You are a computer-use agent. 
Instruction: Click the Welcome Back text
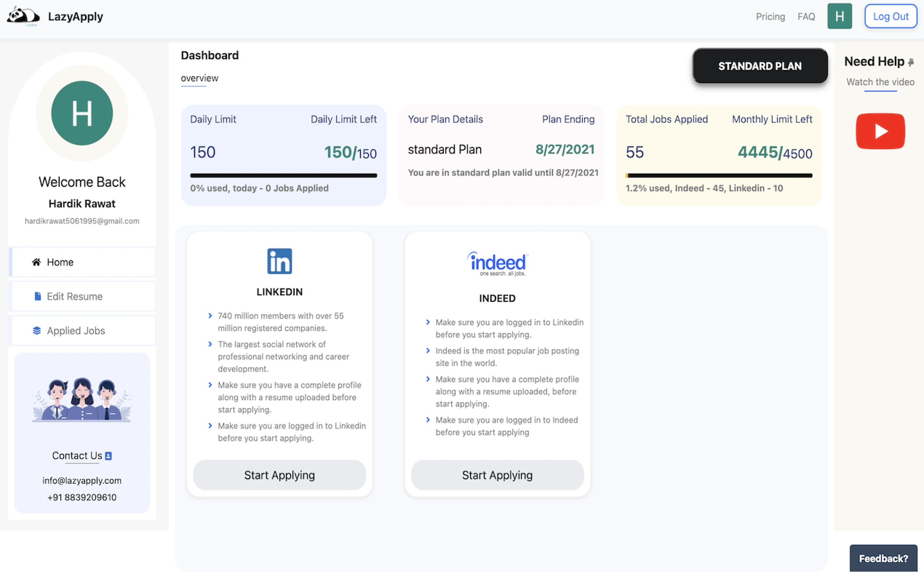(82, 182)
